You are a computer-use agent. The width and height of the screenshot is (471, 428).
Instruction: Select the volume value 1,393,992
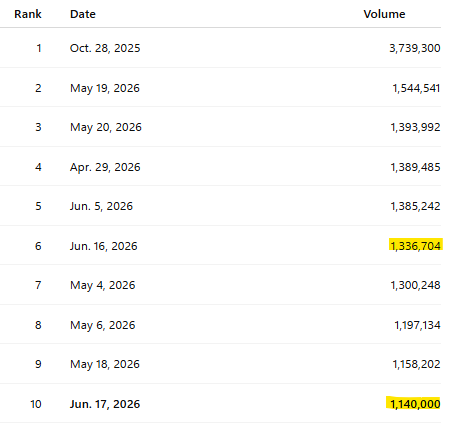pyautogui.click(x=415, y=127)
